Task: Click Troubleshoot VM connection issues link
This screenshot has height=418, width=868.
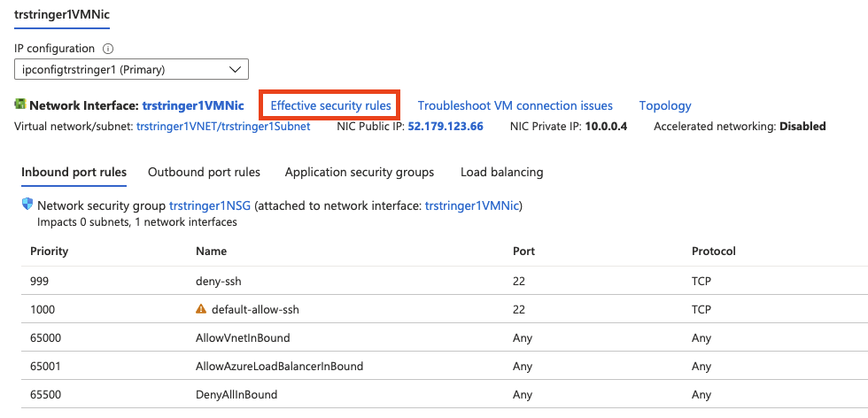Action: 515,105
